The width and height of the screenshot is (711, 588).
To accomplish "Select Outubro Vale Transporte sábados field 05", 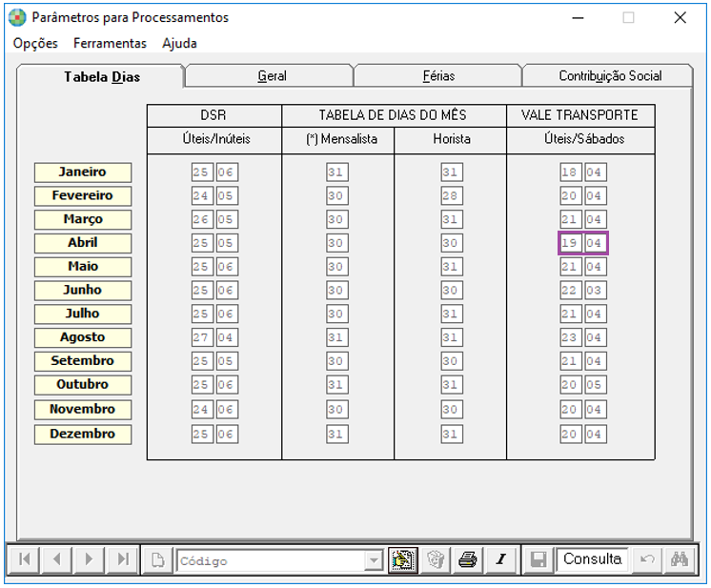I will (596, 384).
